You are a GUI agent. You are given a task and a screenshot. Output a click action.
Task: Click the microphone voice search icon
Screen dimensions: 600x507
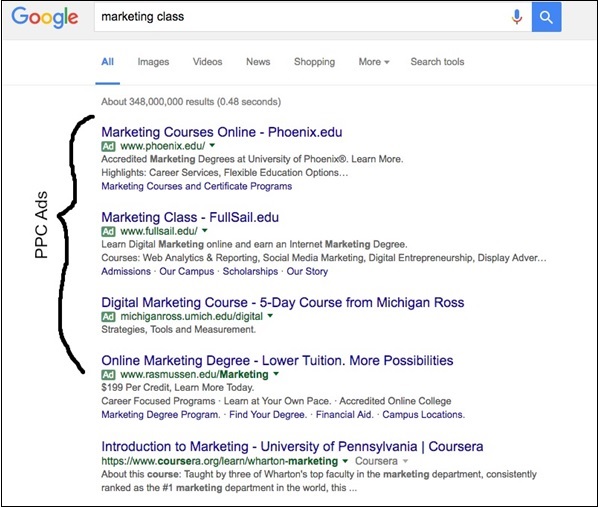click(x=517, y=17)
